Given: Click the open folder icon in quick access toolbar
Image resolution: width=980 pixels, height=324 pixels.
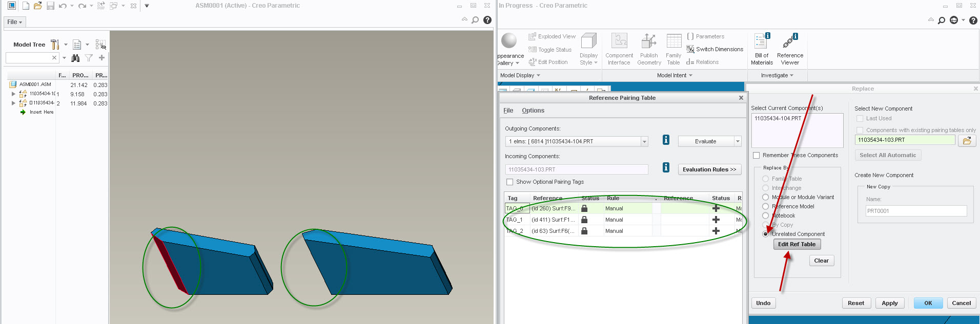Looking at the screenshot, I should (37, 6).
